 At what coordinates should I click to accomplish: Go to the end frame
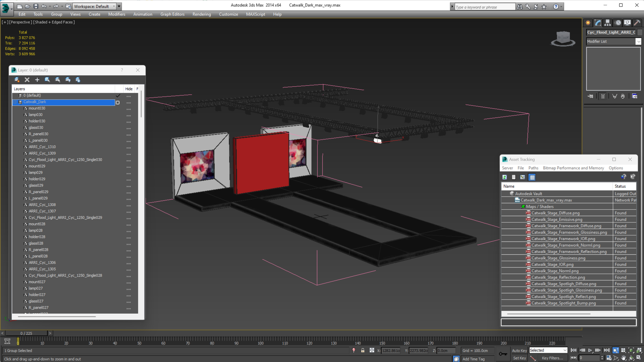(607, 350)
